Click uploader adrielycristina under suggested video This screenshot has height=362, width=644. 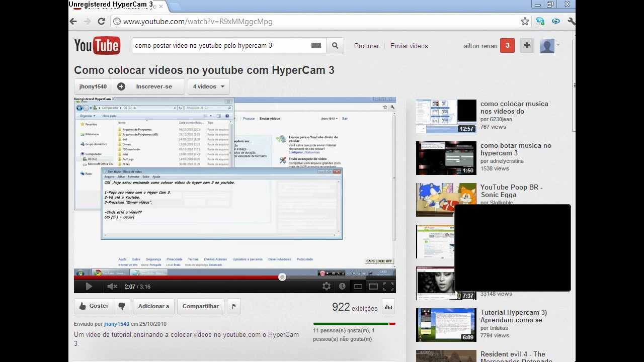point(507,161)
